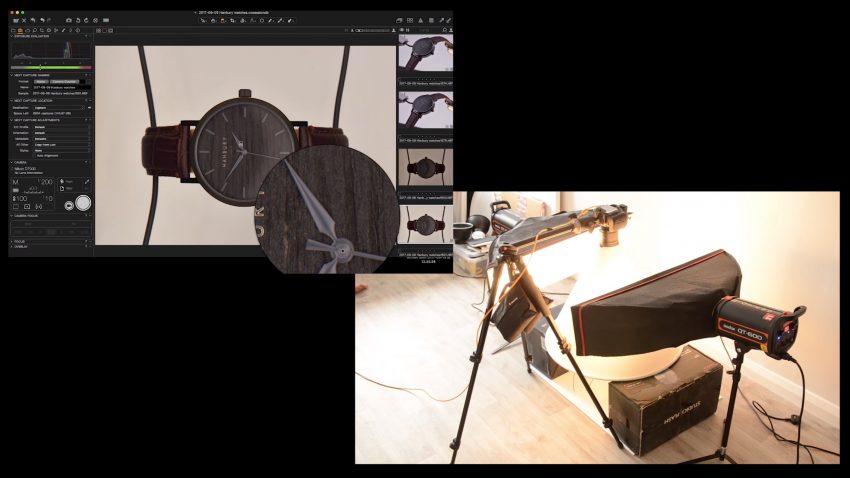Screen dimensions: 850x478
Task: Click the ISO value 100
Action: click(x=20, y=198)
